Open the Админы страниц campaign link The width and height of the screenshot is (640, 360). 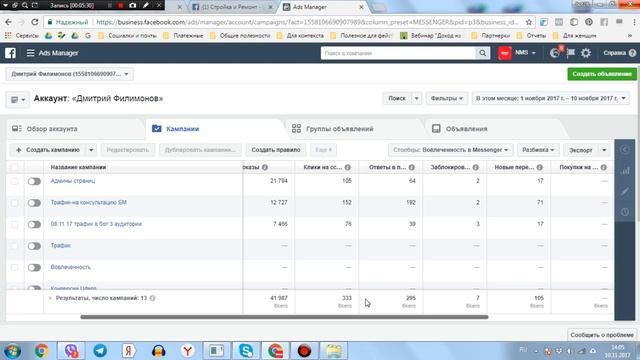coord(73,181)
